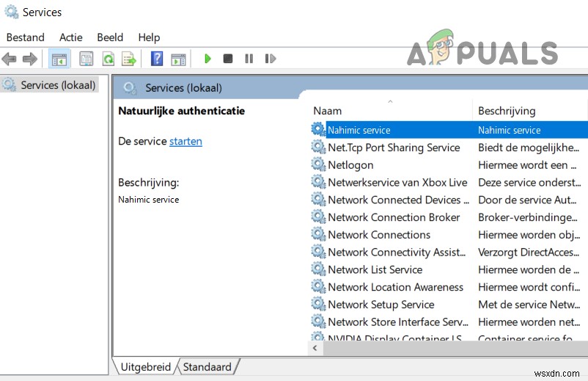Open the Bestand menu

tap(26, 37)
